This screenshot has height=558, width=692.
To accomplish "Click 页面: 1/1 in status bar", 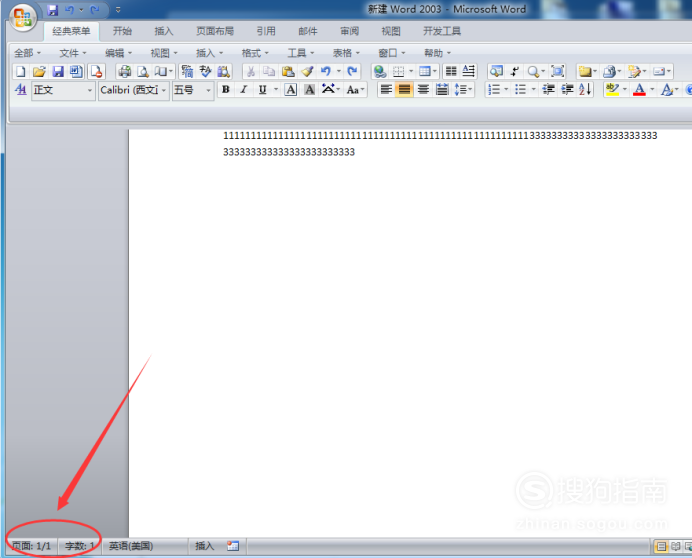I will [31, 546].
